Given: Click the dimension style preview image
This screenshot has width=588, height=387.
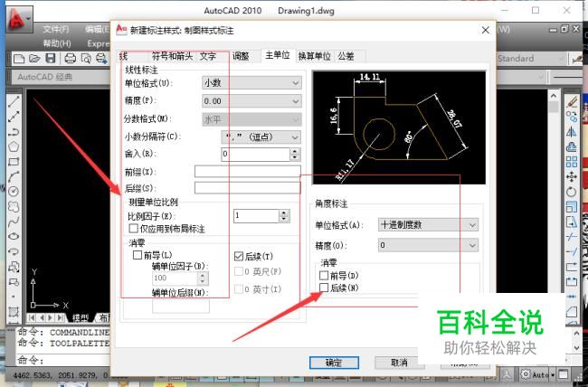Looking at the screenshot, I should pos(399,127).
